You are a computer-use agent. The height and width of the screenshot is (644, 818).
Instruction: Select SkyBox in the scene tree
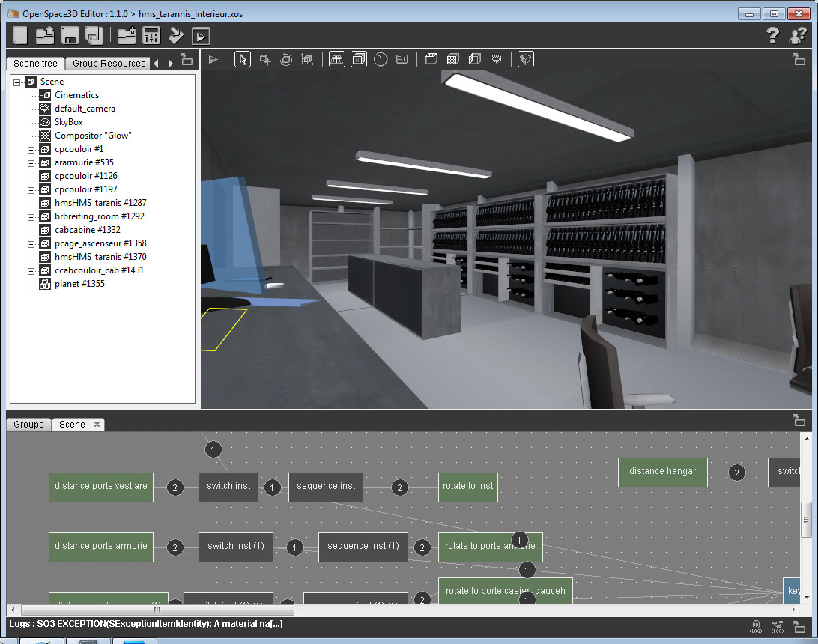(68, 122)
